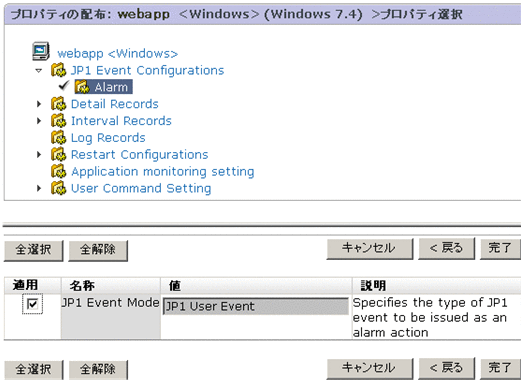Viewport: 524px width, 383px height.
Task: Click the upper キャンセル button
Action: tap(370, 249)
